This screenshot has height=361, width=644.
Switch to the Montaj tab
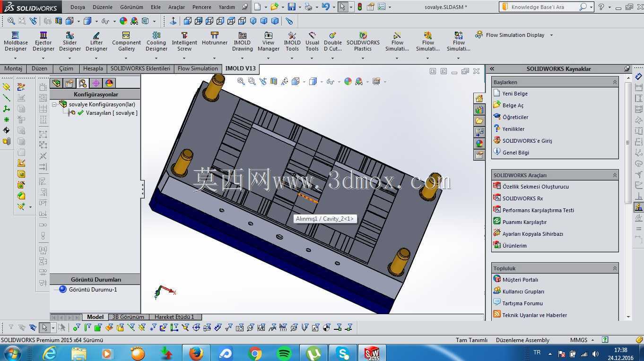(x=13, y=69)
